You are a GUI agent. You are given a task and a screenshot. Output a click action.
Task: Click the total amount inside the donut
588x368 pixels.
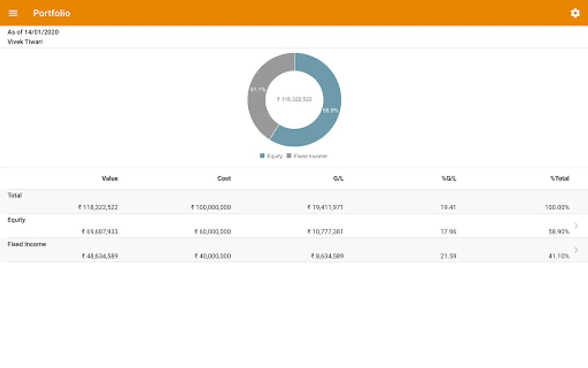294,99
